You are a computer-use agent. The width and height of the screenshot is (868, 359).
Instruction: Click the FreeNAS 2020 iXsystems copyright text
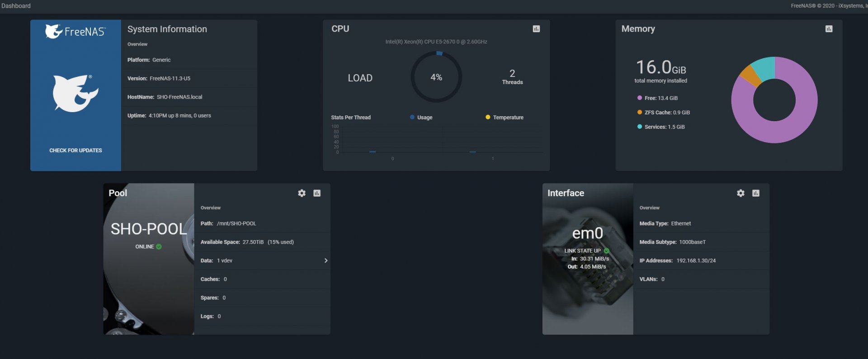click(x=829, y=6)
